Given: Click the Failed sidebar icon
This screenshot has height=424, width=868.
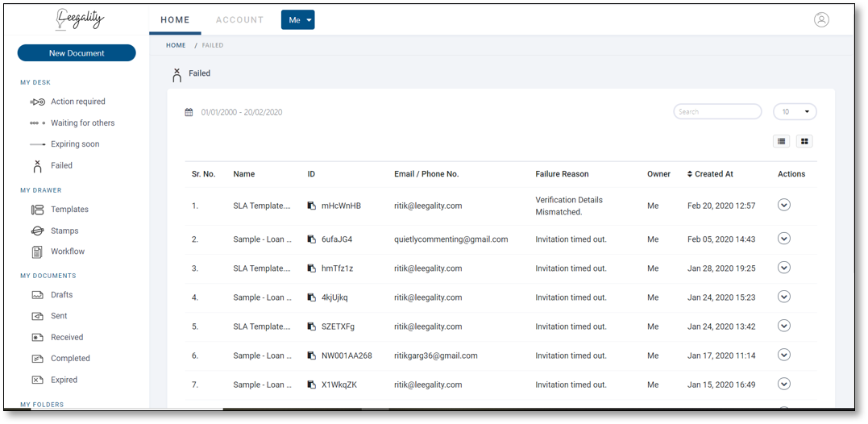Looking at the screenshot, I should point(38,165).
